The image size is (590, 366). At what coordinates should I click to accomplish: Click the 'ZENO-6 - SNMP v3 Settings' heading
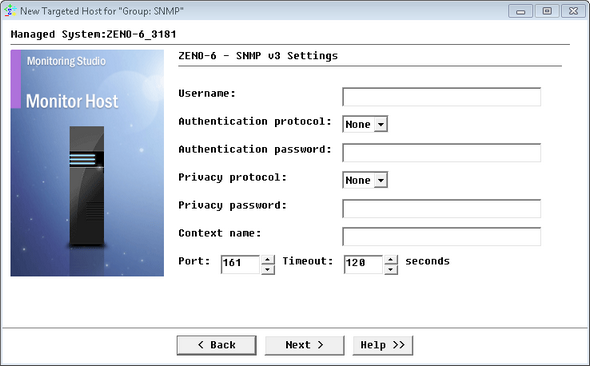(x=258, y=56)
